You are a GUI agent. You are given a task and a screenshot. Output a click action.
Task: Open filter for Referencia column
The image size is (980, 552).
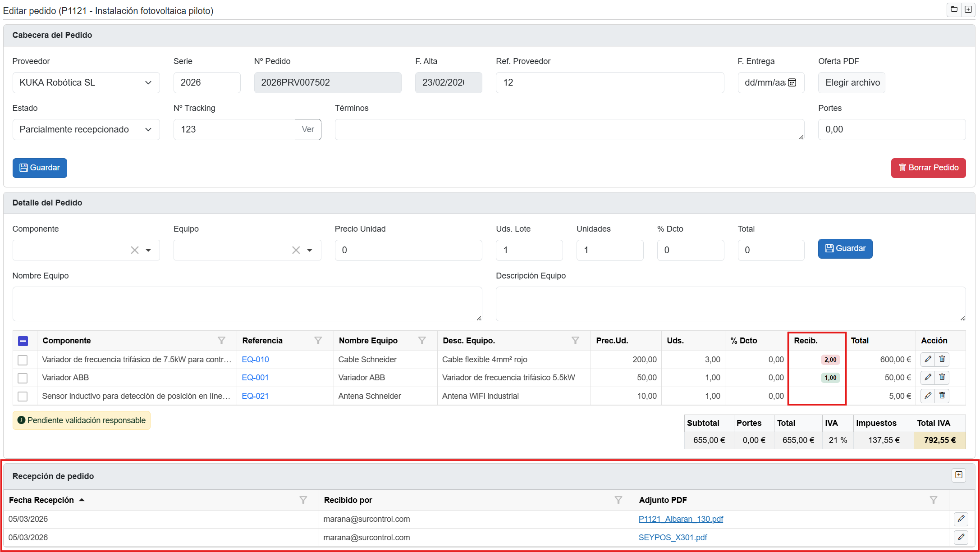pos(318,341)
